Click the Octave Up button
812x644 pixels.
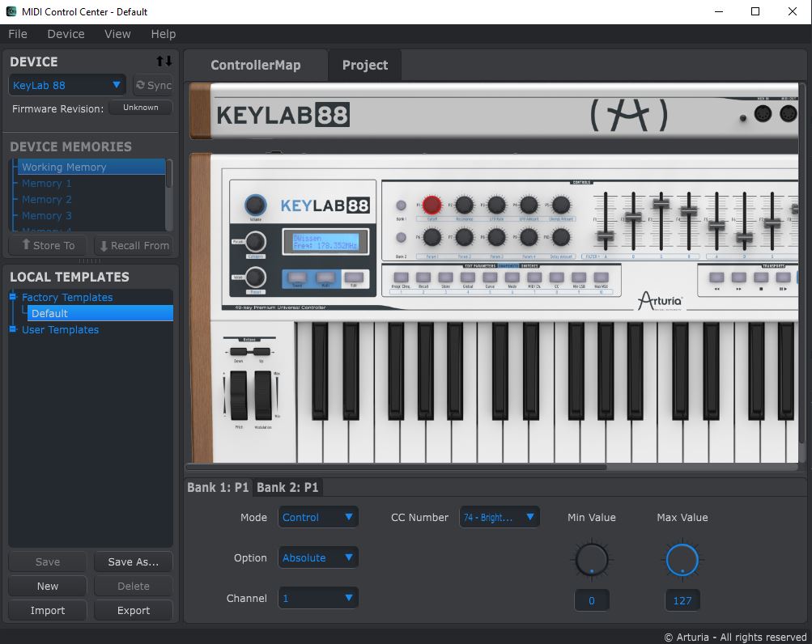pos(261,352)
